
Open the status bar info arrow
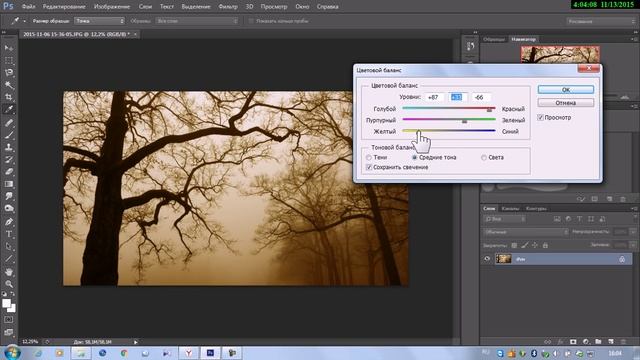136,342
